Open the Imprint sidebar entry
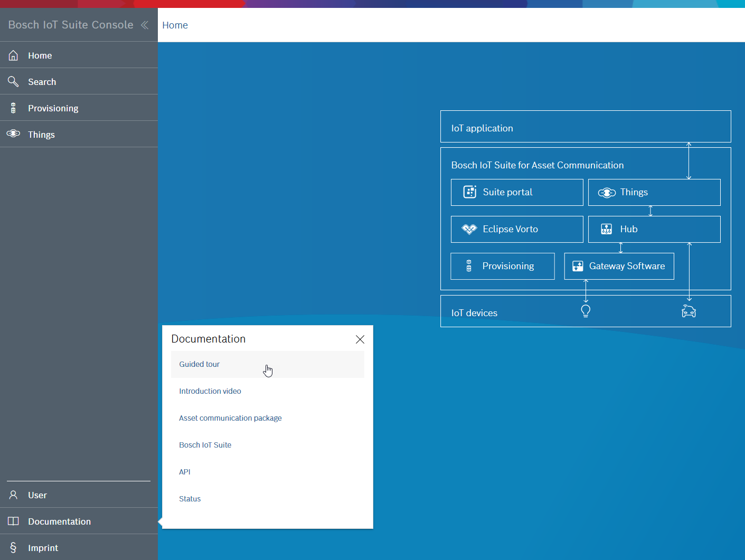The width and height of the screenshot is (745, 560). [x=79, y=547]
